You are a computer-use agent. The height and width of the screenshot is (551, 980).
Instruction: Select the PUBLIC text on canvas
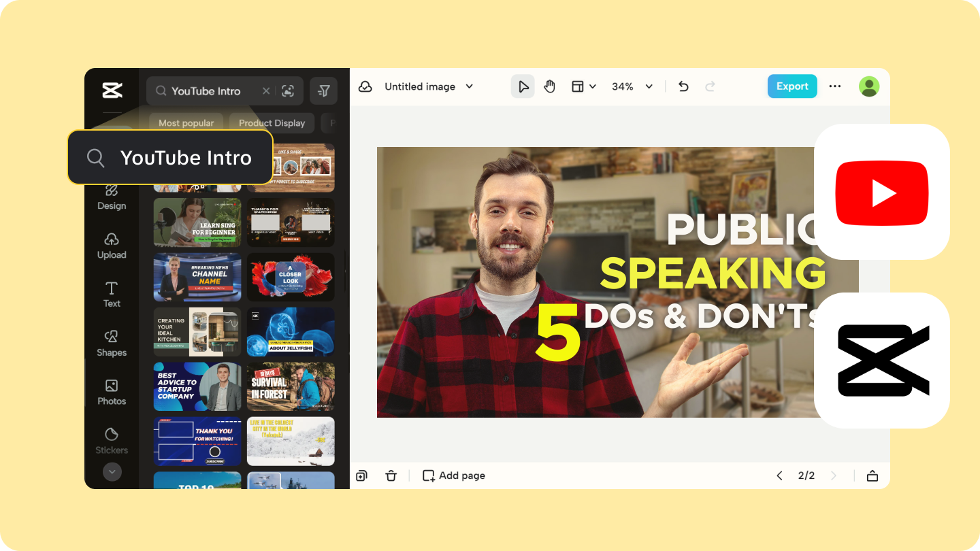[x=740, y=230]
